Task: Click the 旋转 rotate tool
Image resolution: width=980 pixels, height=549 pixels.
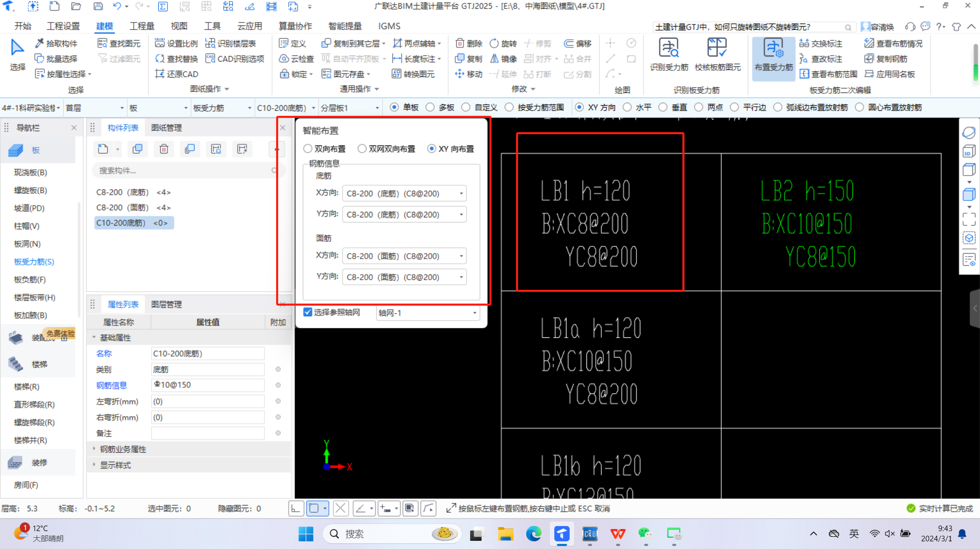Action: click(503, 43)
